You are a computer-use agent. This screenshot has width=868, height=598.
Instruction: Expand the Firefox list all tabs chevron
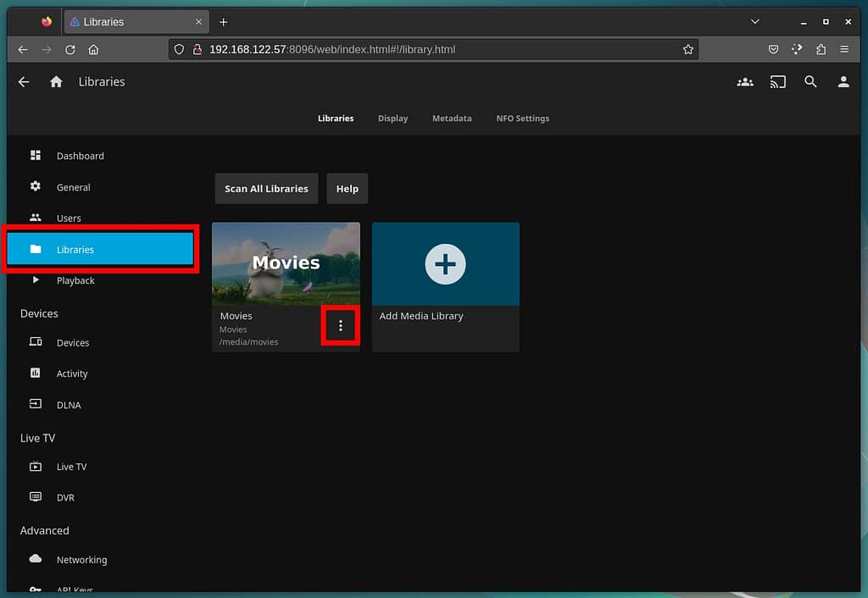coord(754,21)
